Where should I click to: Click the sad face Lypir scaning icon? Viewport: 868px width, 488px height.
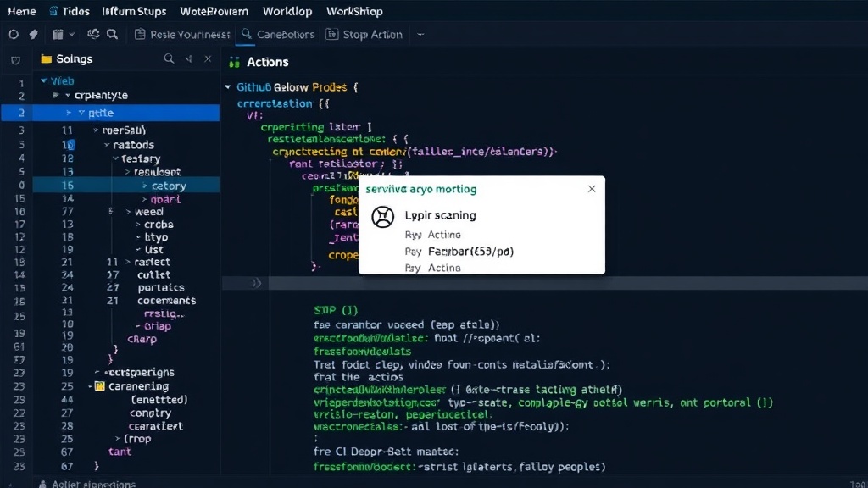pyautogui.click(x=382, y=216)
